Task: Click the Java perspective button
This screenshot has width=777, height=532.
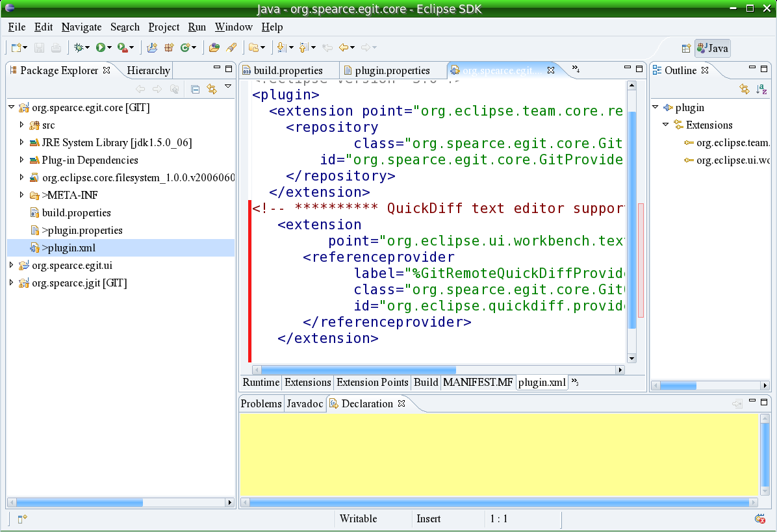Action: [713, 48]
